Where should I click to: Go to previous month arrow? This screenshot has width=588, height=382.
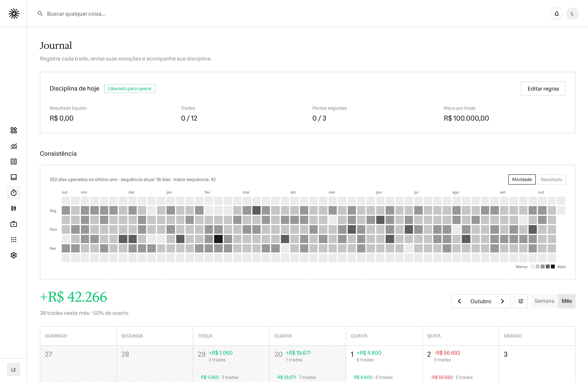pyautogui.click(x=459, y=301)
